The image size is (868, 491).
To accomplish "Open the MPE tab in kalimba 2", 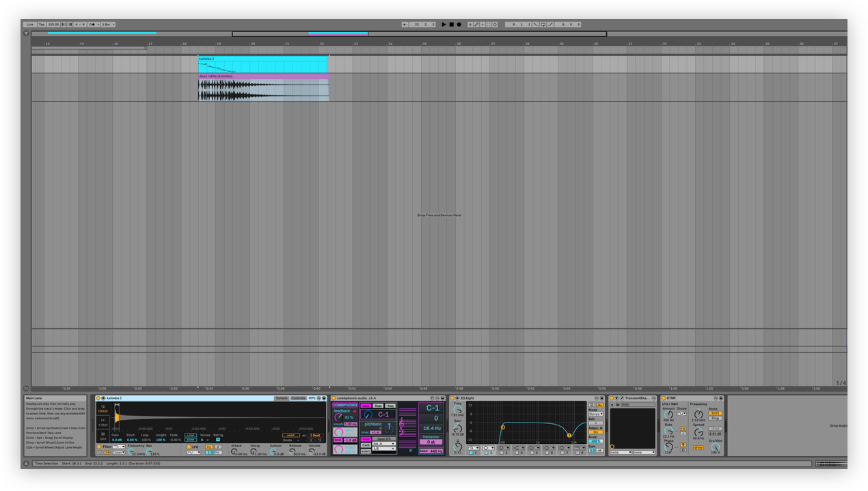I will point(312,398).
